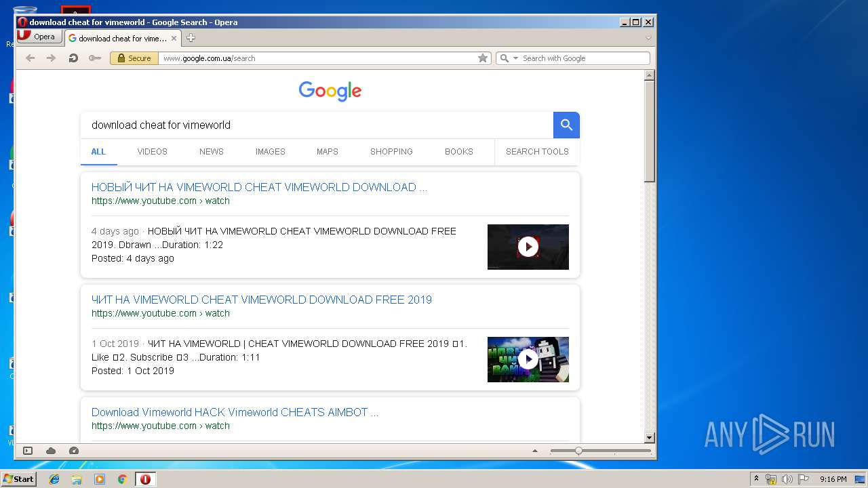Open the password wand key icon
Image resolution: width=868 pixels, height=488 pixels.
[x=95, y=58]
